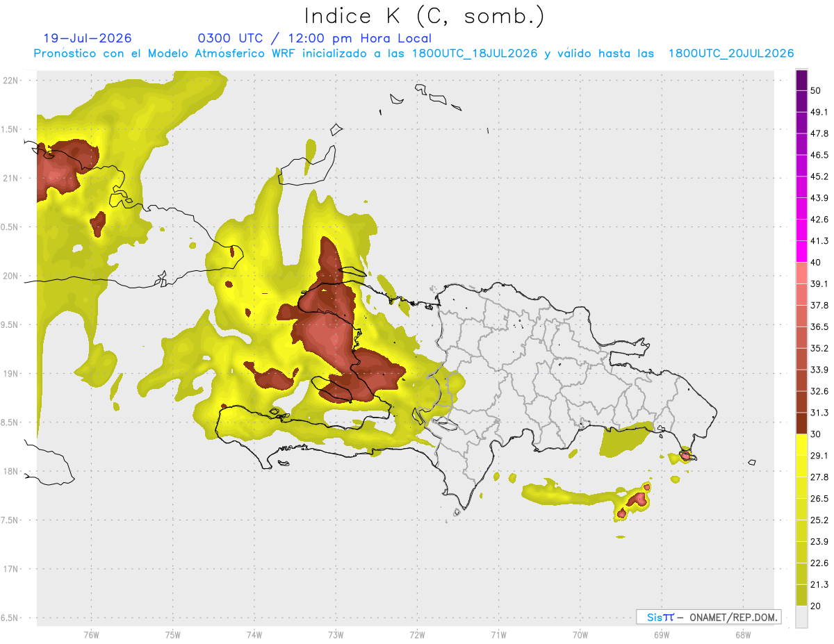Screen dimensions: 834x644
Task: Click the "17N" latitude label
Action: 10,570
